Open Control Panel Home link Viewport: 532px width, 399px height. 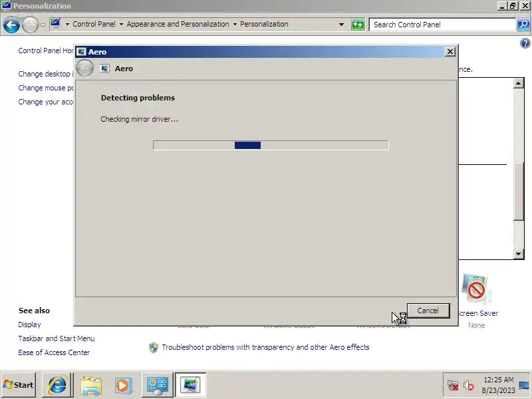tap(46, 51)
